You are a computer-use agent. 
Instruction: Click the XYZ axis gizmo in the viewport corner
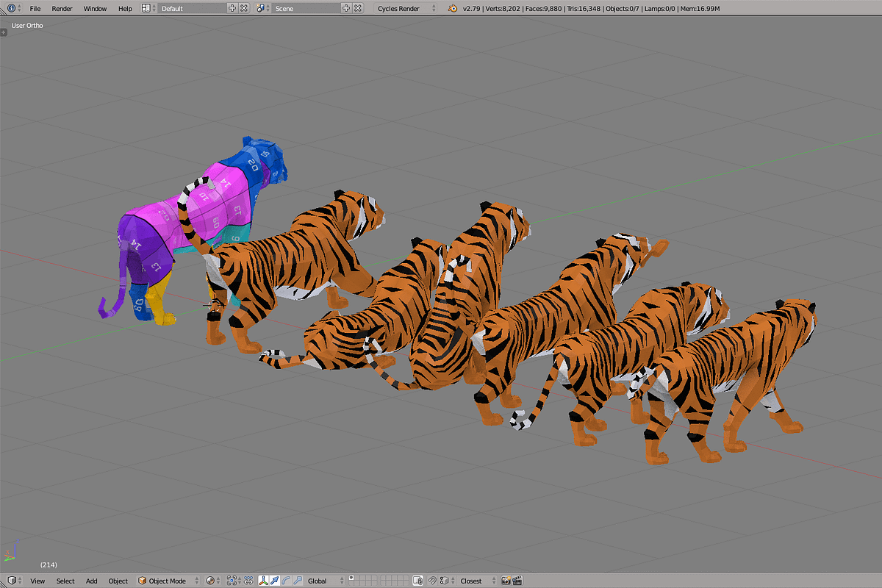click(11, 552)
